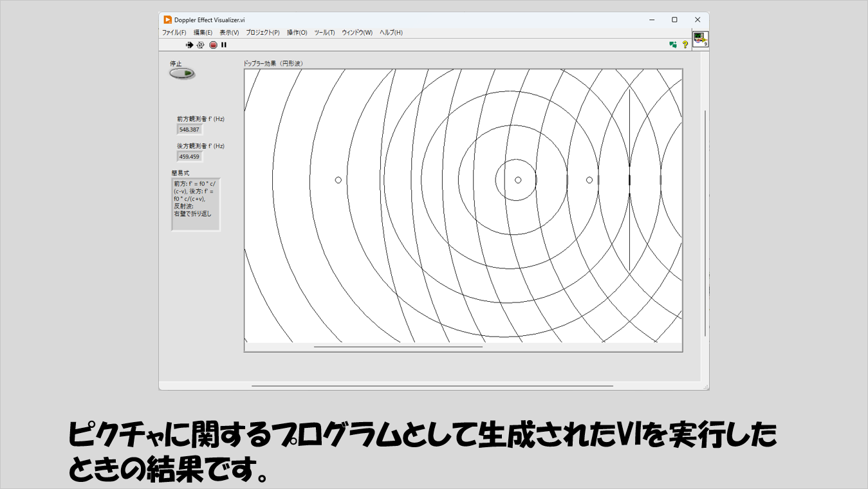
Task: Abort execution with the red stop icon
Action: [x=213, y=45]
